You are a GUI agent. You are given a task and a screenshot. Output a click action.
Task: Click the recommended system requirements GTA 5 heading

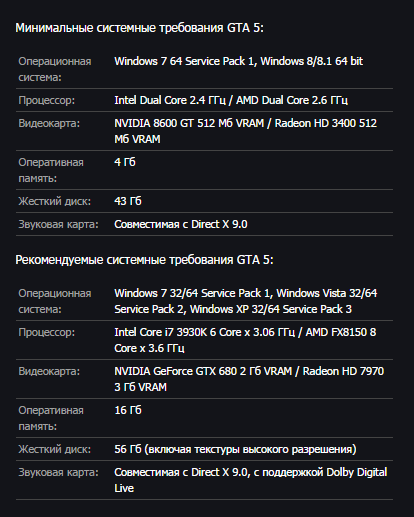coord(144,260)
